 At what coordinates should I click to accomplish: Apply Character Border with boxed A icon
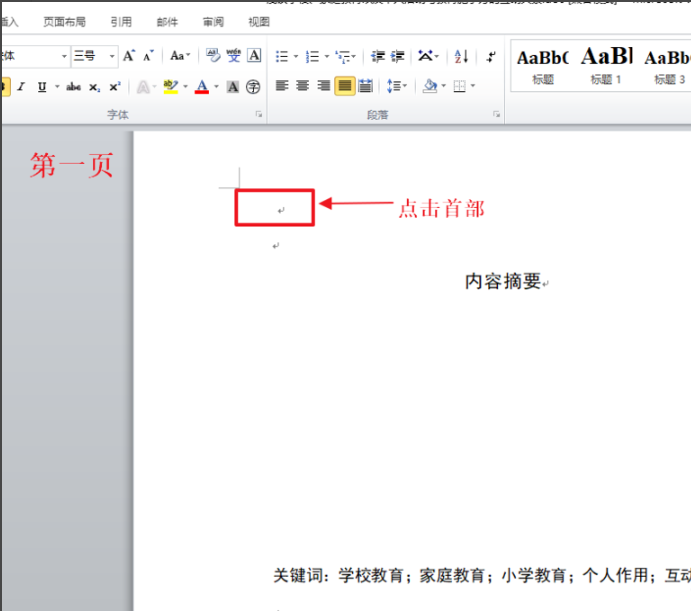point(254,56)
